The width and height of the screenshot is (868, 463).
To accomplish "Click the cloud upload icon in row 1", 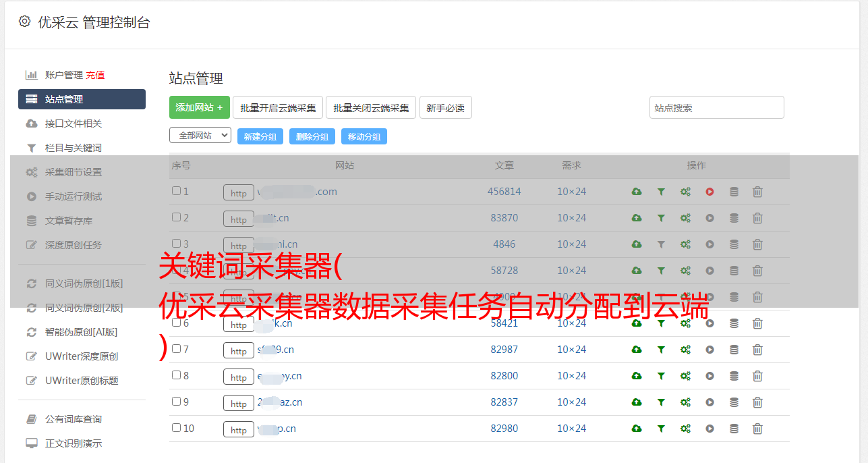I will click(x=637, y=192).
